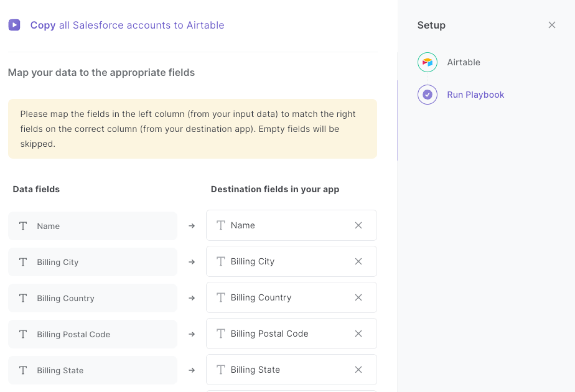Select the Billing State data field
575x392 pixels.
pyautogui.click(x=93, y=370)
